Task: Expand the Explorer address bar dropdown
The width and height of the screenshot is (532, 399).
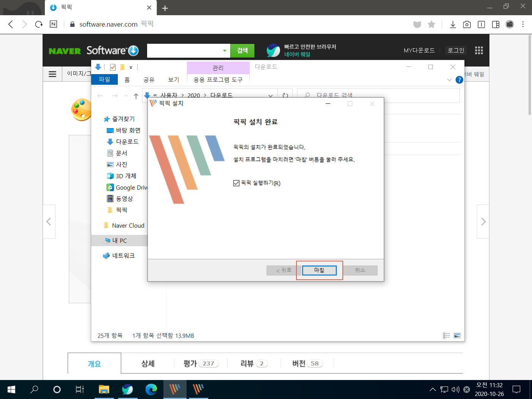Action: [x=271, y=96]
